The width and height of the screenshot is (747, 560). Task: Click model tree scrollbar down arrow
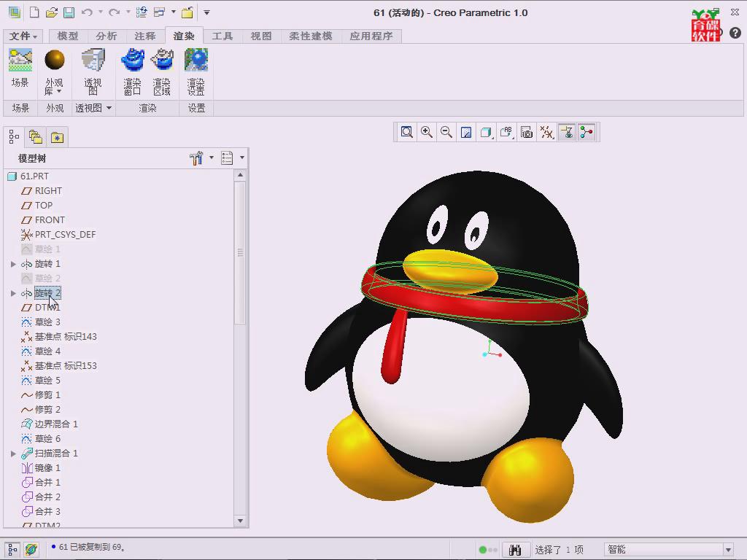coord(240,521)
